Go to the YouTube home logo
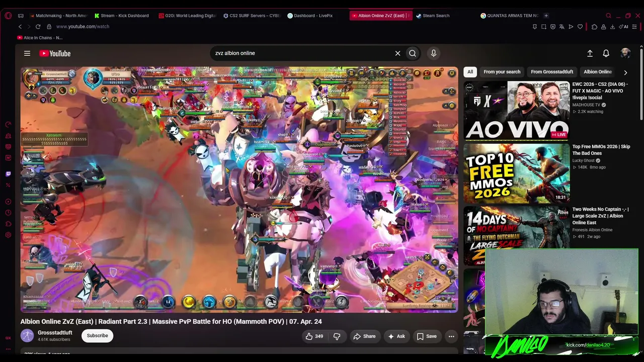The width and height of the screenshot is (644, 362). pos(55,53)
